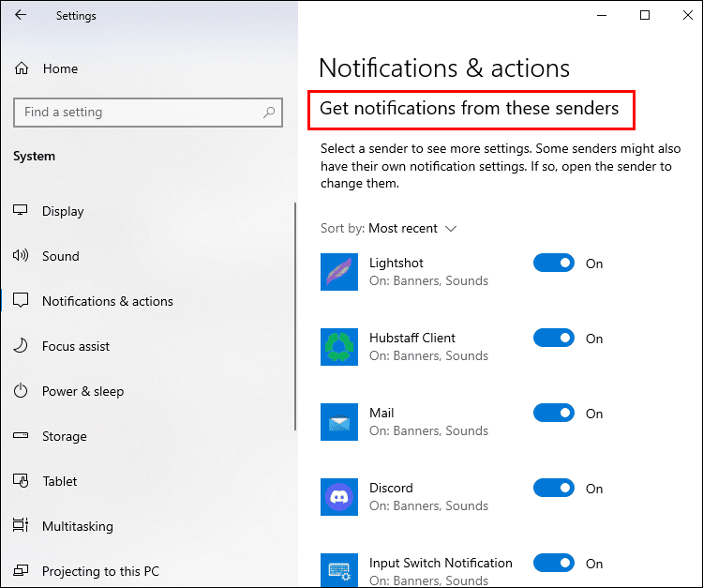
Task: Click 'On: Banners, Sounds' under Lightshot
Action: click(x=428, y=280)
